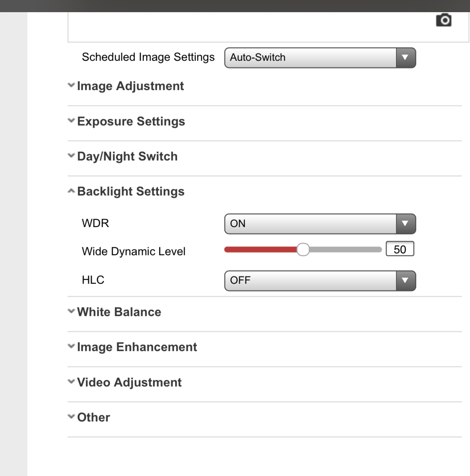
Task: Expand the Video Adjustment section
Action: pos(129,382)
